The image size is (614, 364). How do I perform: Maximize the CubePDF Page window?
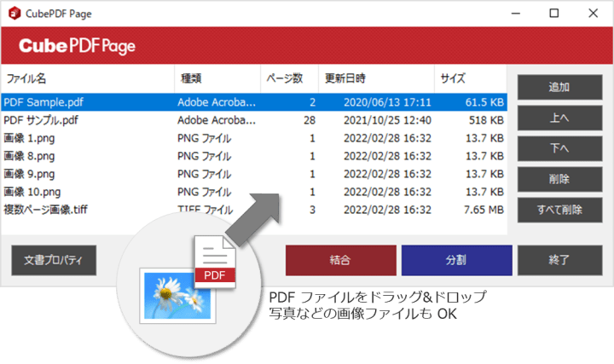553,14
